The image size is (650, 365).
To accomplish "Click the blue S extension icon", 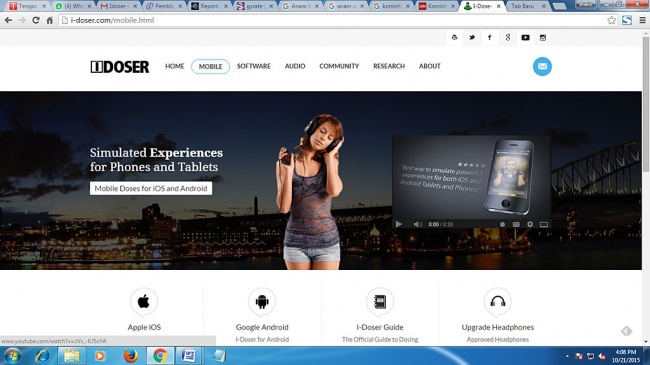I will [627, 20].
